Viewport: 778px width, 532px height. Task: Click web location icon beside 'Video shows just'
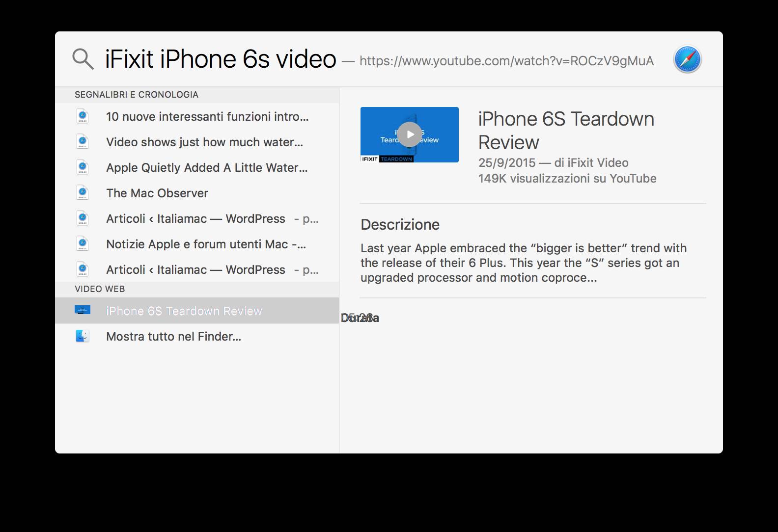(x=83, y=142)
